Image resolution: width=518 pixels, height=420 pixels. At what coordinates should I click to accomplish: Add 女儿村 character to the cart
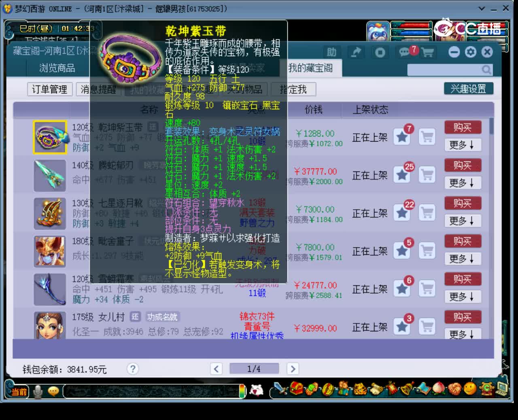427,327
